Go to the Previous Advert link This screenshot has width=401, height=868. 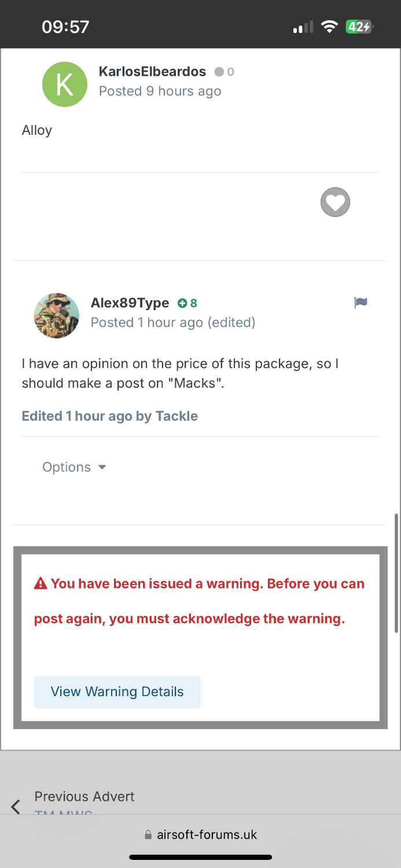coord(84,796)
